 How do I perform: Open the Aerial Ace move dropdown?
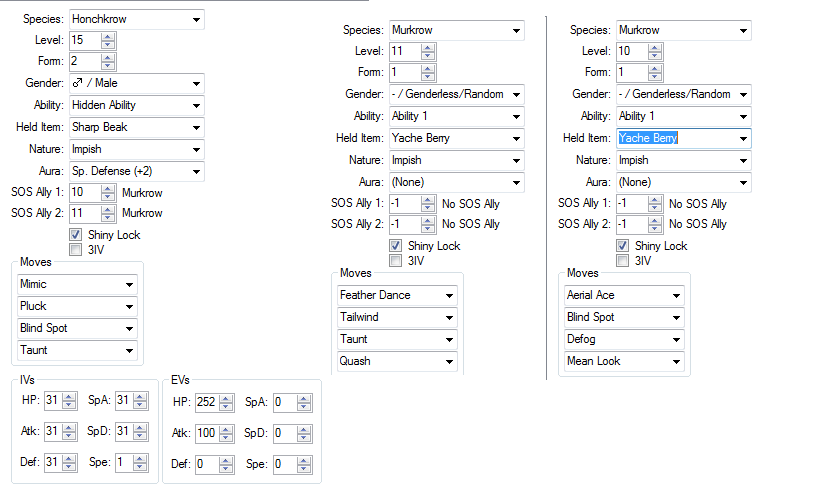(677, 295)
